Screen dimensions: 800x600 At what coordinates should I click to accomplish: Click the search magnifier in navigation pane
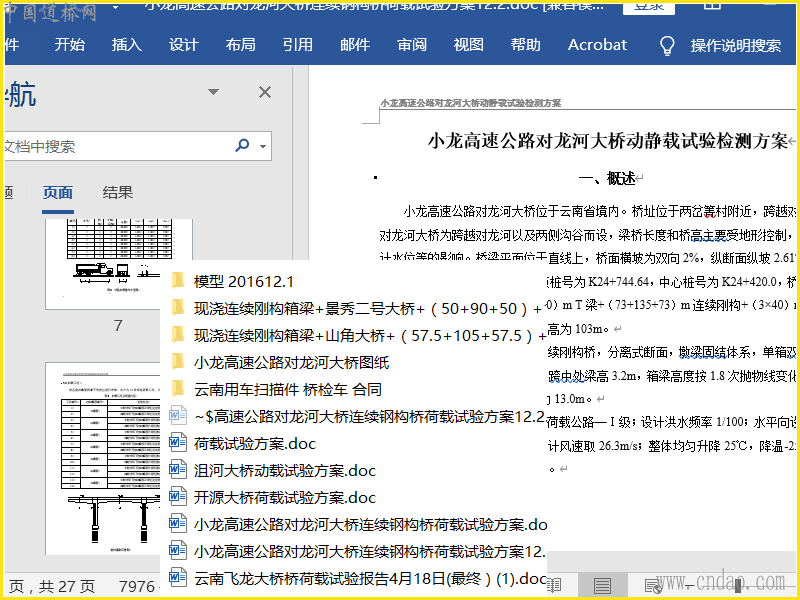click(x=242, y=146)
